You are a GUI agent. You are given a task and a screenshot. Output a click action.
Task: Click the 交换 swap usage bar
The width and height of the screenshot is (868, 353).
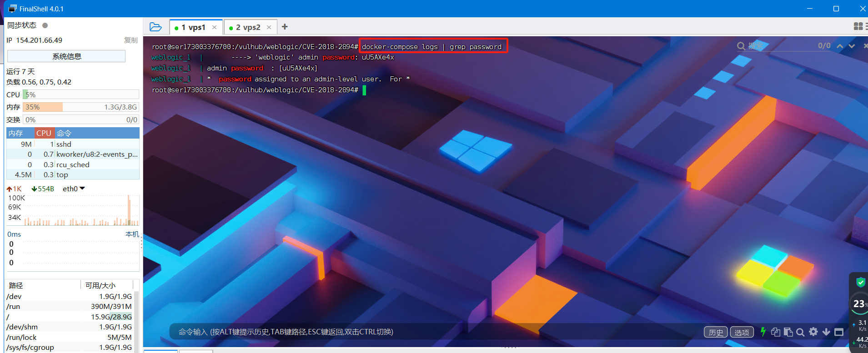81,119
